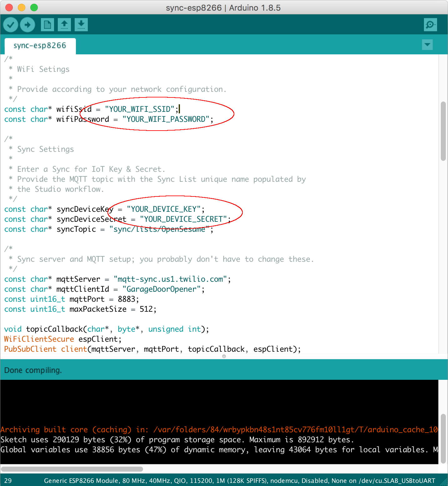The height and width of the screenshot is (486, 448).
Task: Click the line number 29 in status bar
Action: 8,481
